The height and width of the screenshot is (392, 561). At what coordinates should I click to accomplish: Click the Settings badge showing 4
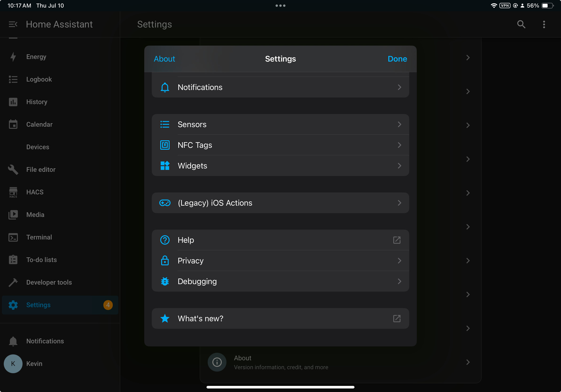[108, 305]
